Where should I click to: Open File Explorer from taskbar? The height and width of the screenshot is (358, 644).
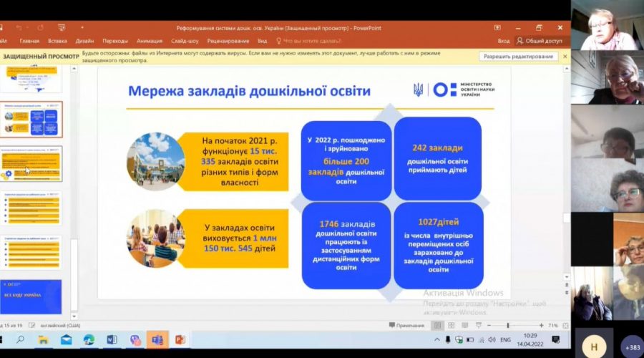43,340
